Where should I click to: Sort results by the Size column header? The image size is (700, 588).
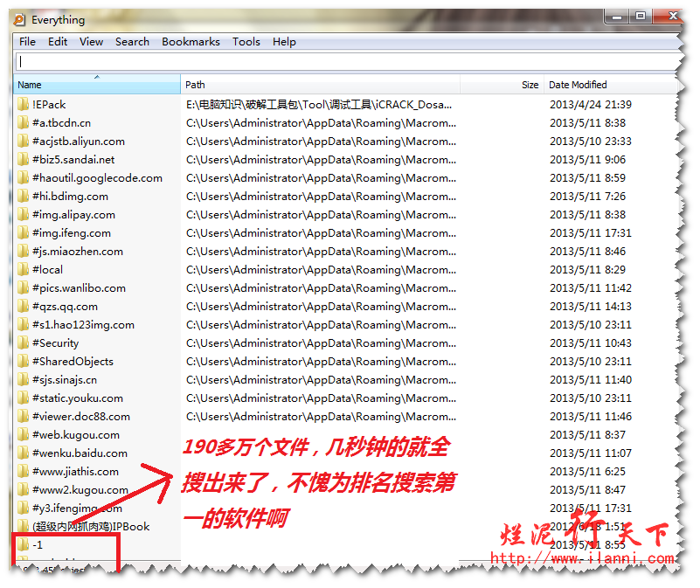point(502,85)
